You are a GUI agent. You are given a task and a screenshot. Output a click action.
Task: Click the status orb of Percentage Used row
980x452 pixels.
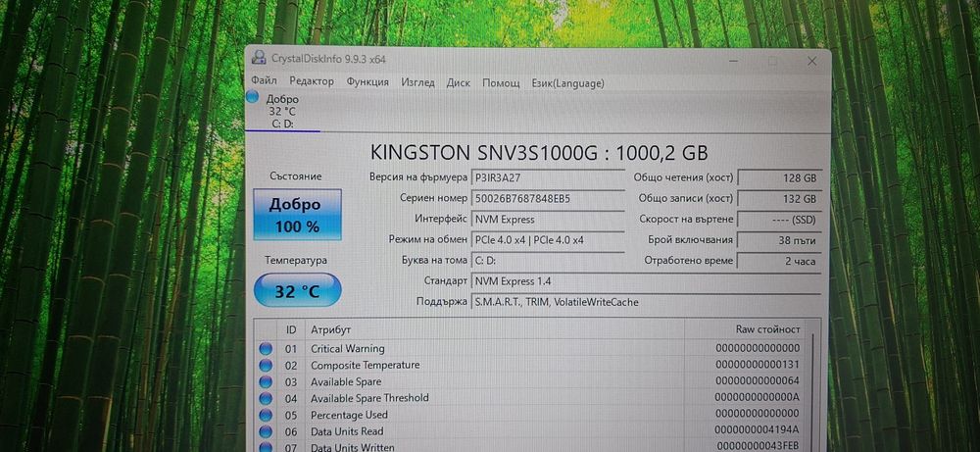coord(267,415)
